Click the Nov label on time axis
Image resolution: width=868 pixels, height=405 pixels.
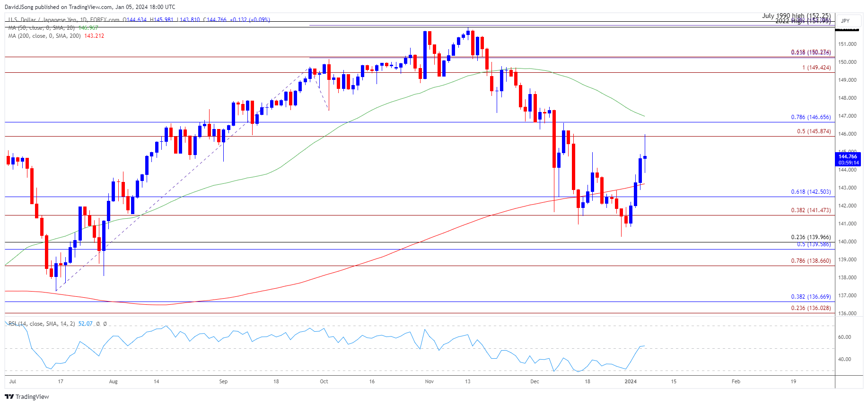[429, 381]
